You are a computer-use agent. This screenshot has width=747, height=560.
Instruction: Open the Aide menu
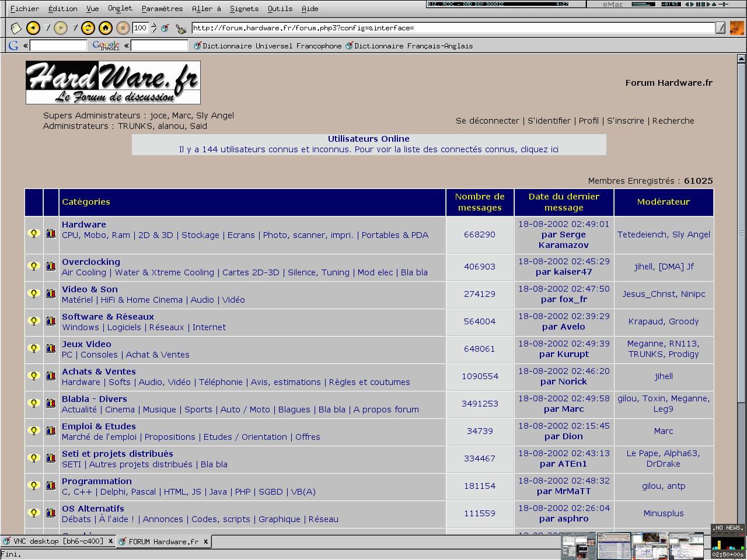[310, 8]
